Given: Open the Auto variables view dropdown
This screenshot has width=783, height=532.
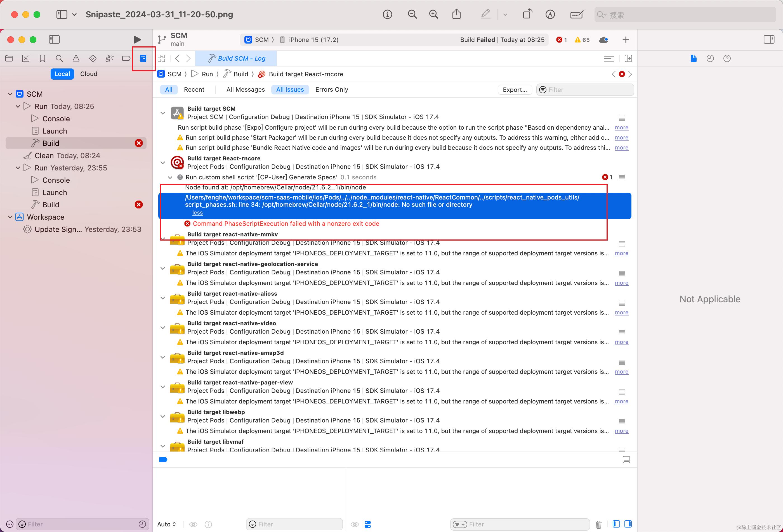Looking at the screenshot, I should click(166, 524).
